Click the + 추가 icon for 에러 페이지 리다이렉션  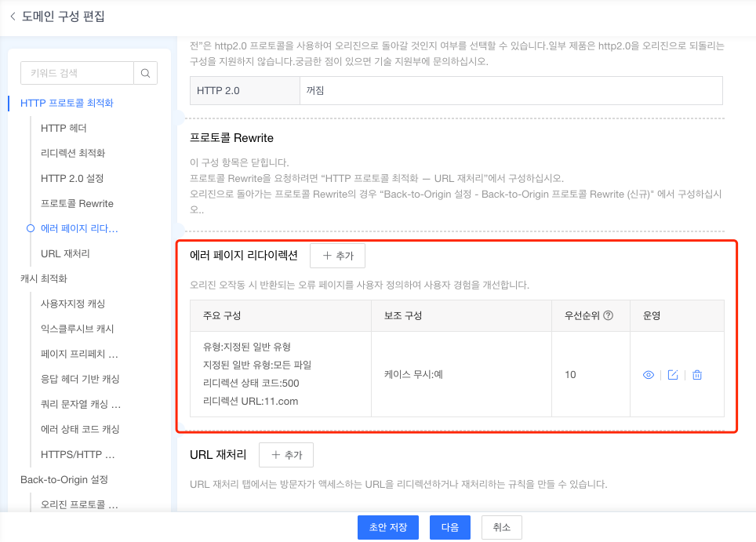pyautogui.click(x=337, y=256)
